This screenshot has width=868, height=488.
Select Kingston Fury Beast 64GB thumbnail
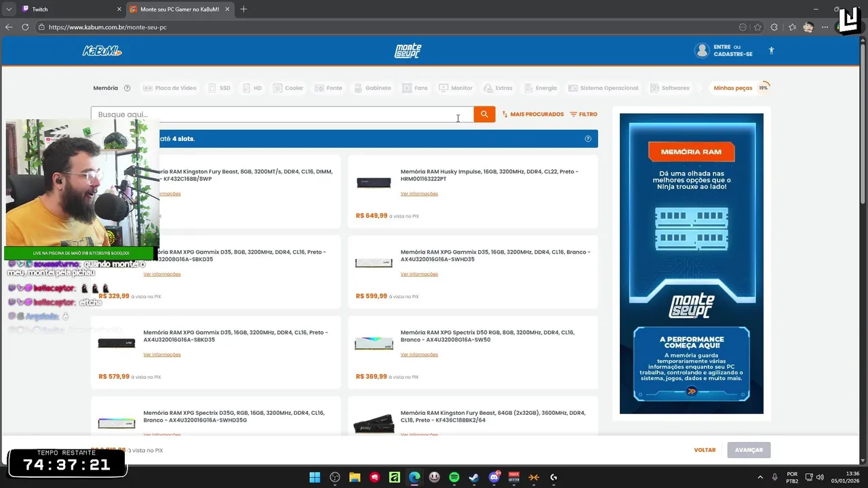coord(374,424)
